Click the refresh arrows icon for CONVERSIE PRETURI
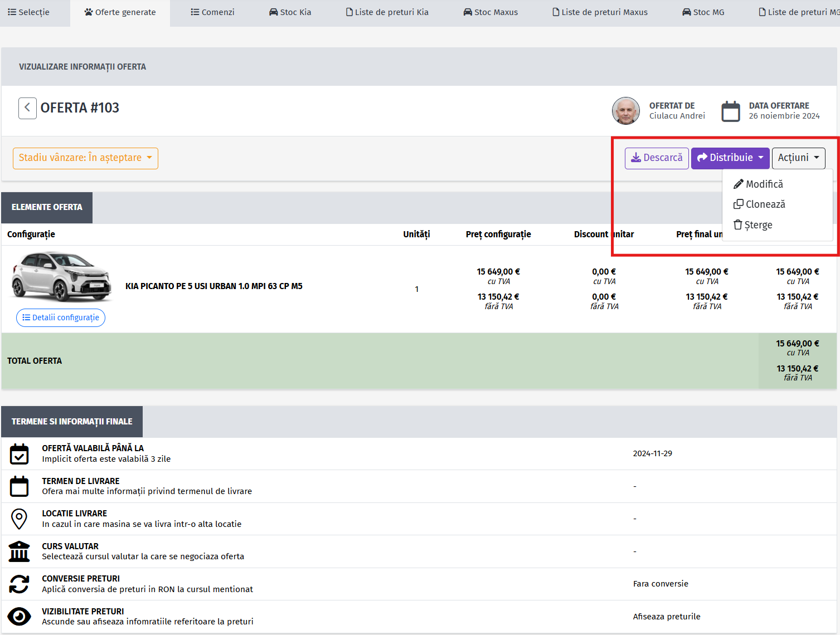This screenshot has width=840, height=635. [20, 584]
